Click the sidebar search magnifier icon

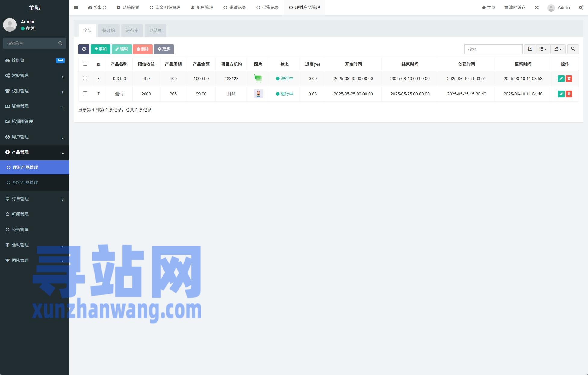click(x=60, y=43)
